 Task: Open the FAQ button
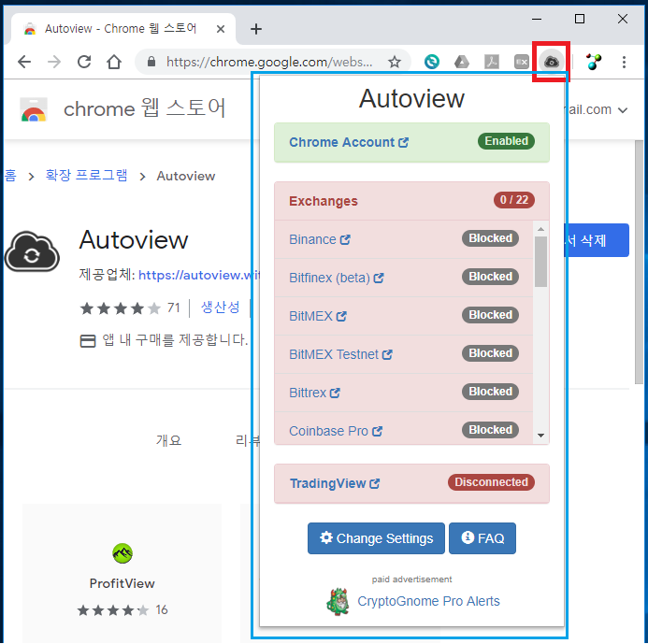point(482,538)
